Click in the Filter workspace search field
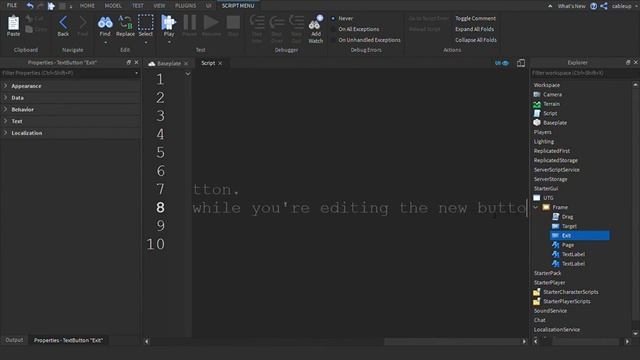 pyautogui.click(x=584, y=73)
